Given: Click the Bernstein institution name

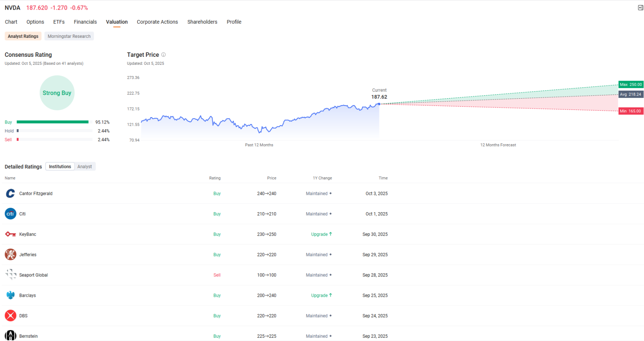Looking at the screenshot, I should 29,336.
